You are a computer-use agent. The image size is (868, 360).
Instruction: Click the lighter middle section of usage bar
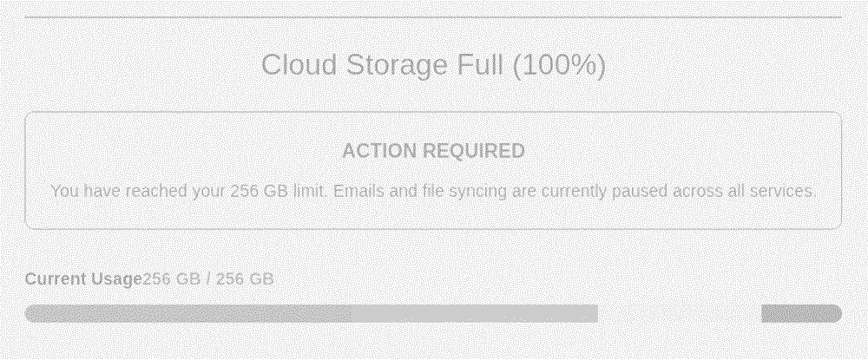click(x=474, y=313)
